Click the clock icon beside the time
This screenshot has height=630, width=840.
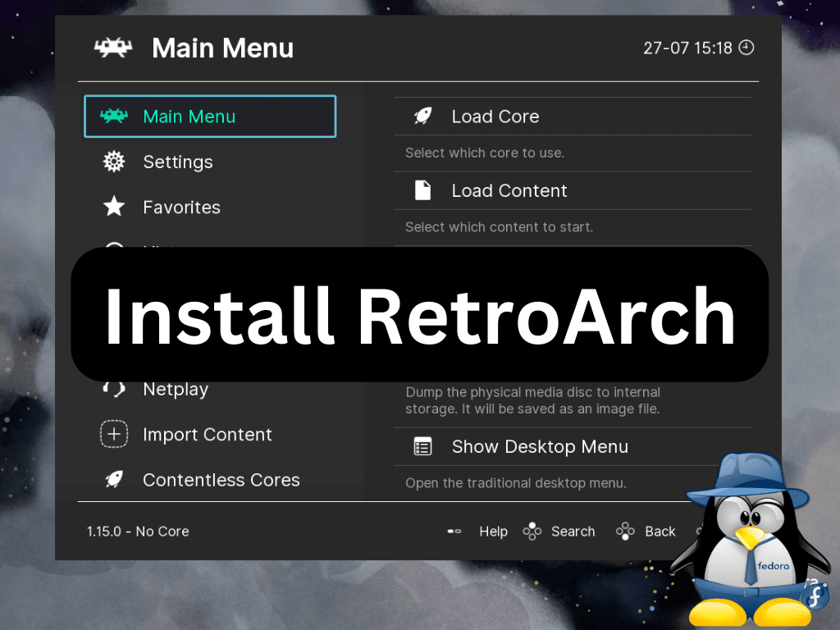pyautogui.click(x=746, y=48)
